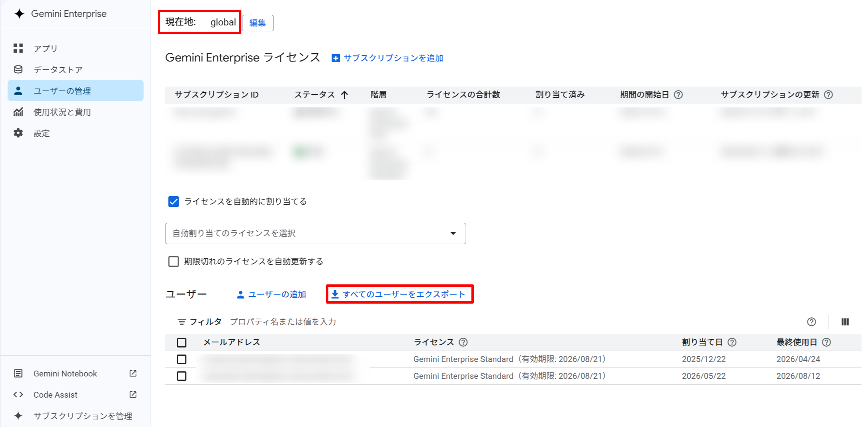Open the column display options icon
The width and height of the screenshot is (868, 427).
tap(845, 322)
